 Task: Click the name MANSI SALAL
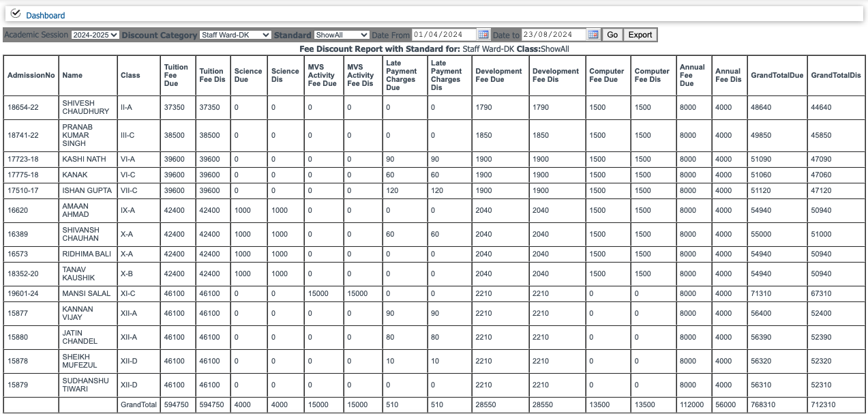coord(86,293)
